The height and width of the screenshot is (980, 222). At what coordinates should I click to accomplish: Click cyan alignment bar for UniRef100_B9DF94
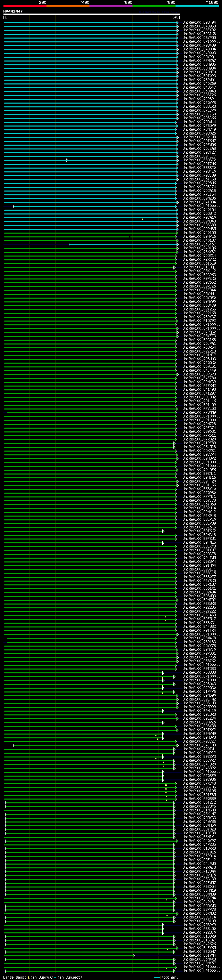click(x=91, y=23)
